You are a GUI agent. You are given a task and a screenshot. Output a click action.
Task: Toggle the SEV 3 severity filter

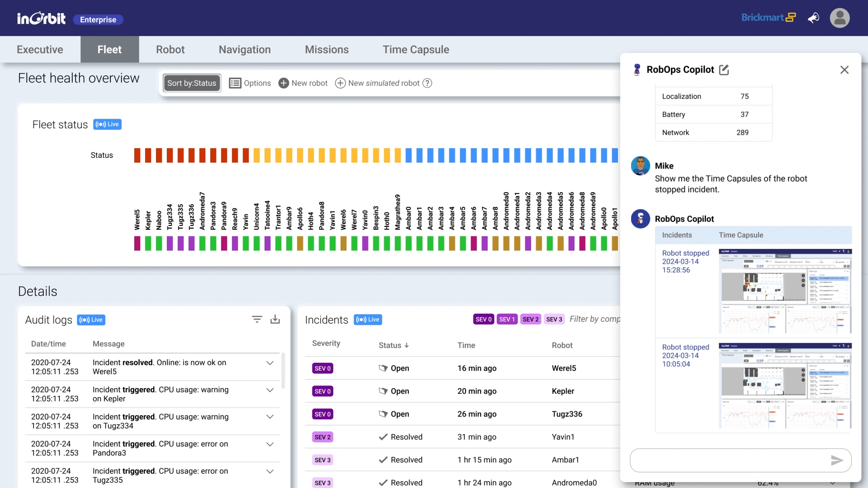pyautogui.click(x=554, y=319)
